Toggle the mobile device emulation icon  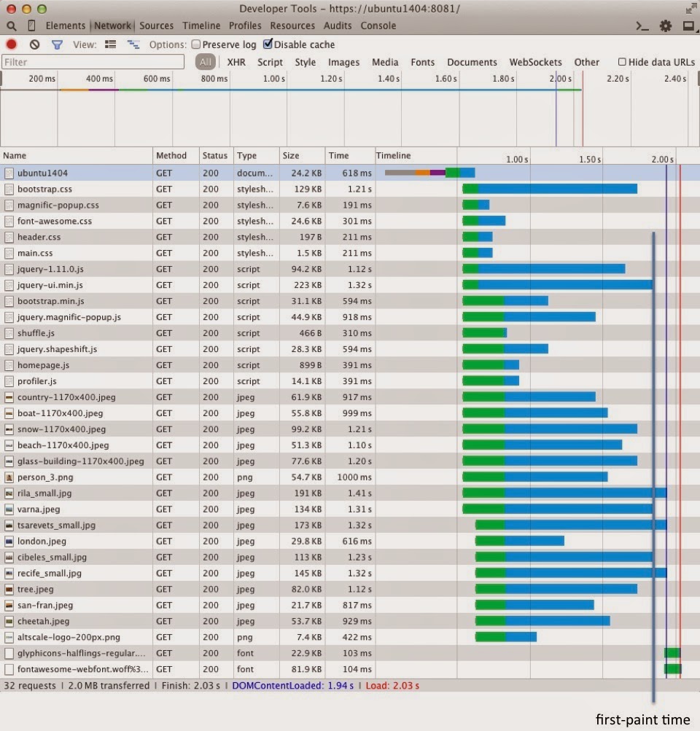click(31, 26)
